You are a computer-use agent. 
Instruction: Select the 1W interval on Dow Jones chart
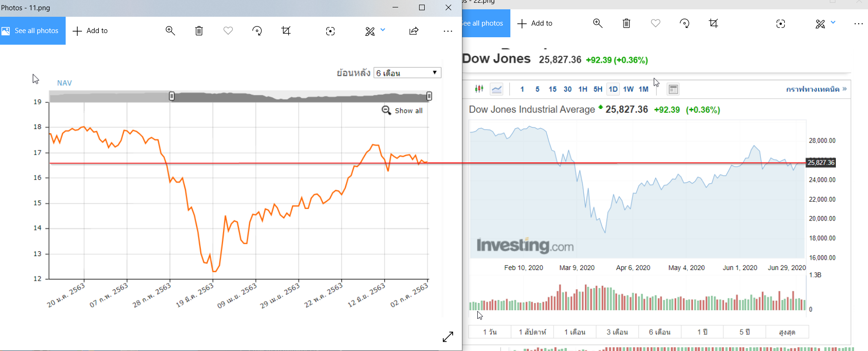[x=628, y=89]
